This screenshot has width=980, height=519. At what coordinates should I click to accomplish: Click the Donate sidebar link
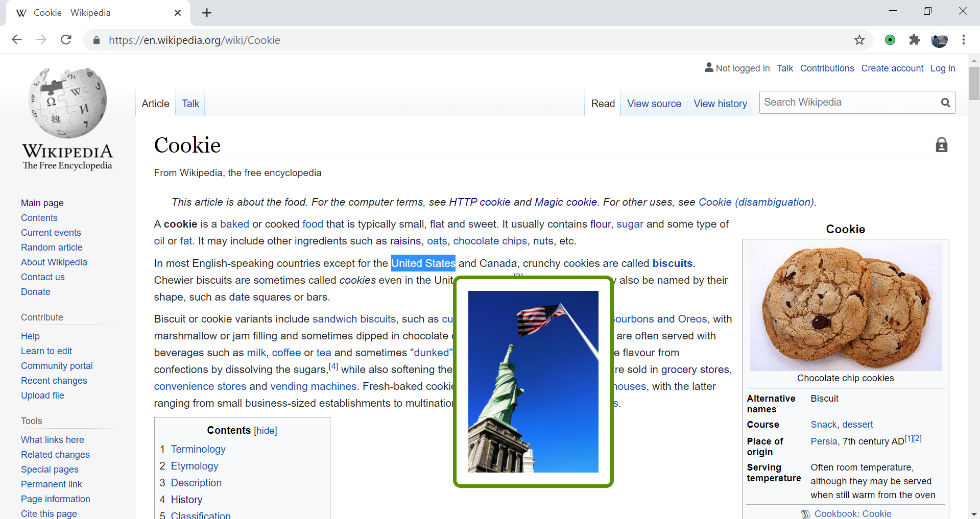pos(36,292)
